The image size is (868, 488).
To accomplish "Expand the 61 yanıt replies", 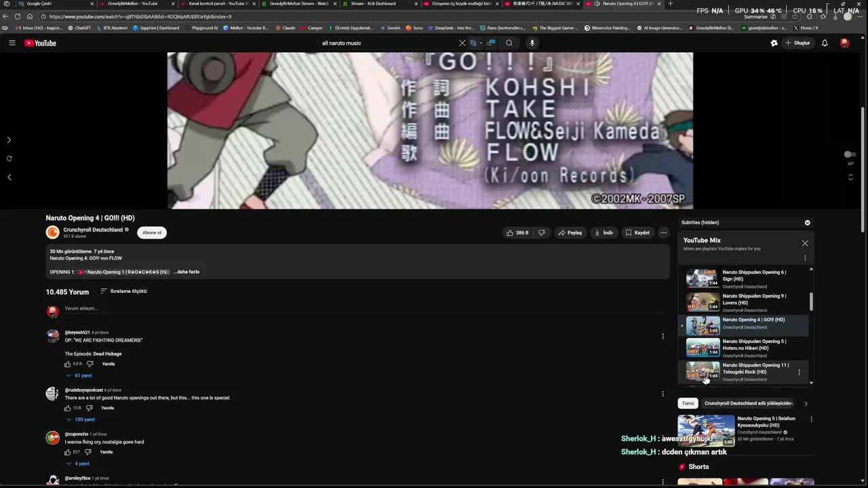I will pyautogui.click(x=79, y=375).
